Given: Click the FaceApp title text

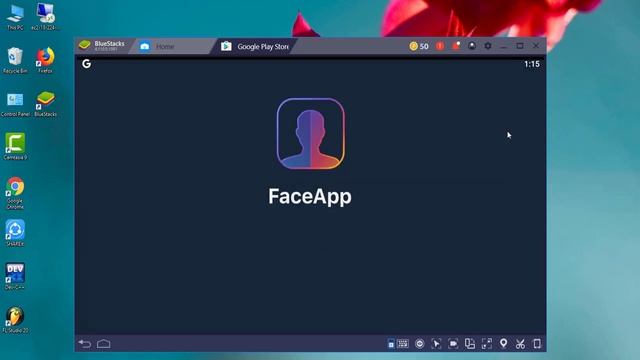Looking at the screenshot, I should tap(310, 196).
